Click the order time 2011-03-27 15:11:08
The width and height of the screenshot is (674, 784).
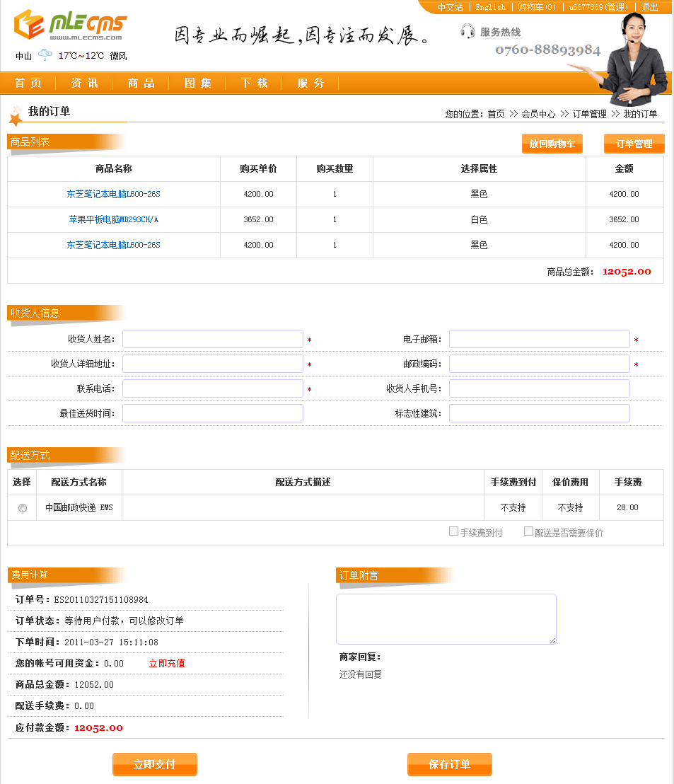point(112,642)
